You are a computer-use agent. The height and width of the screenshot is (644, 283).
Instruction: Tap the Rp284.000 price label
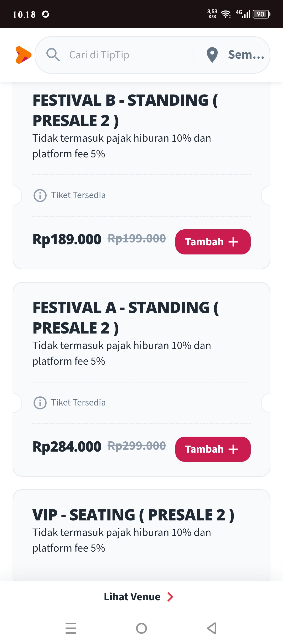point(67,447)
